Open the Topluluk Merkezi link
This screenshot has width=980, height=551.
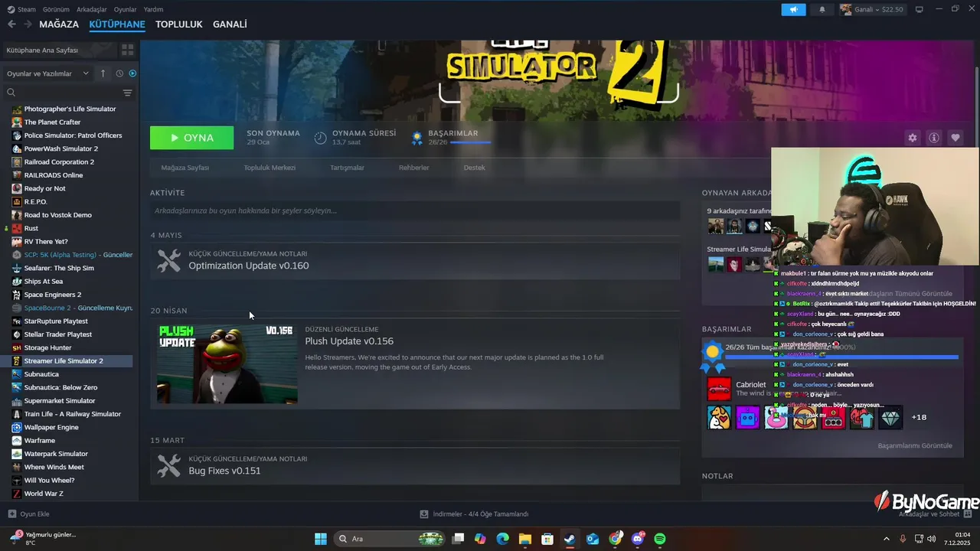[x=269, y=168]
